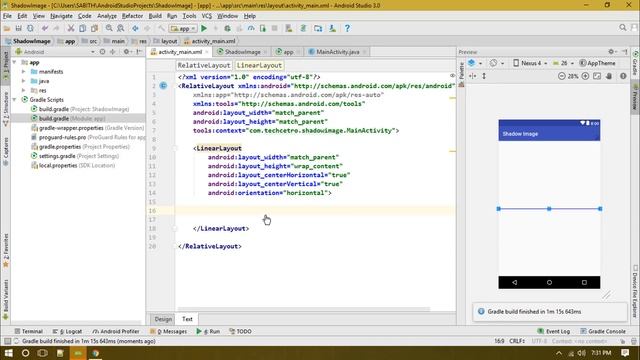The height and width of the screenshot is (360, 640).
Task: Fold the LinearLayout tag in gutter
Action: coord(175,149)
